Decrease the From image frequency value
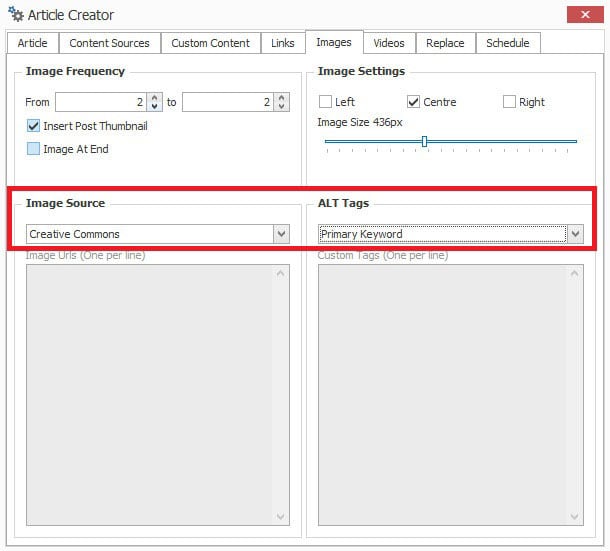 [154, 107]
